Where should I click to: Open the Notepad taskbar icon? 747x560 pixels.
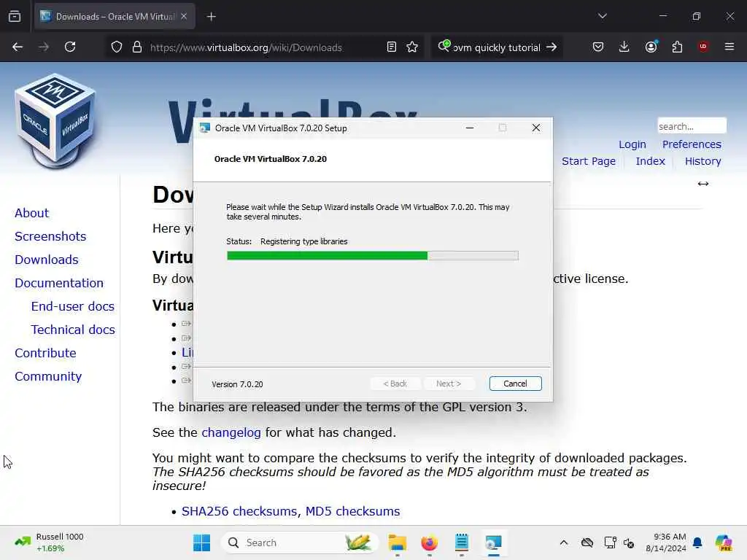pyautogui.click(x=462, y=542)
